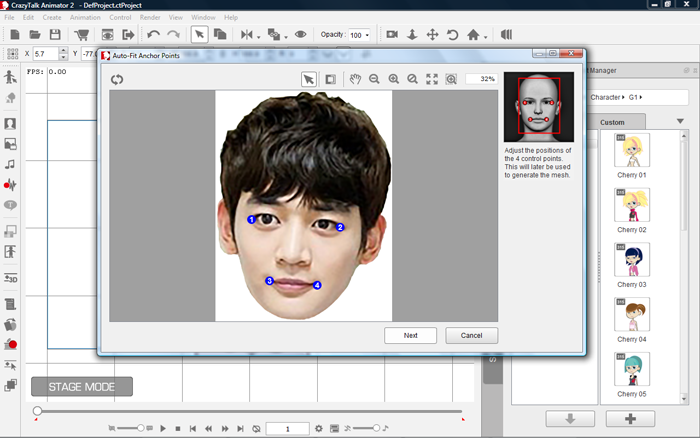Open the Opacity value dropdown
700x438 pixels.
click(x=368, y=35)
